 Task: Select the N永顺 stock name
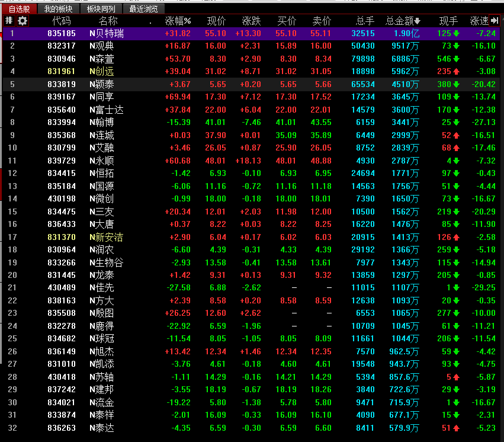[101, 161]
